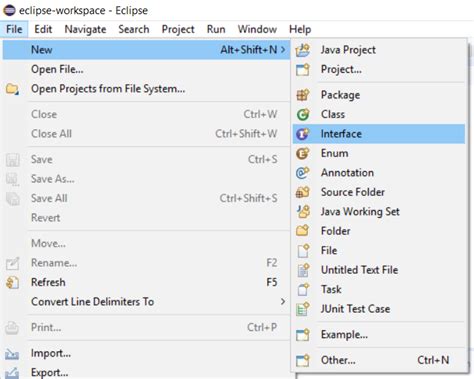
Task: Select the highlighted Interface entry
Action: (x=379, y=134)
